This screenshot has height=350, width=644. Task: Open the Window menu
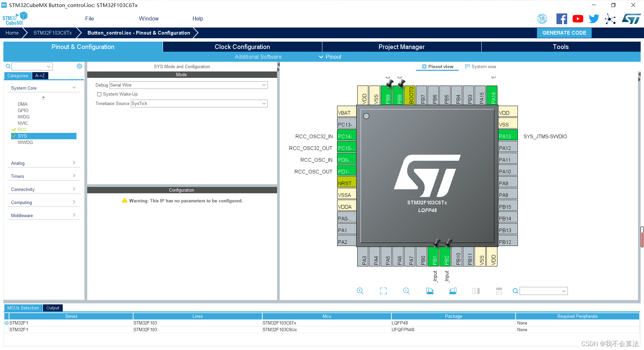tap(149, 19)
